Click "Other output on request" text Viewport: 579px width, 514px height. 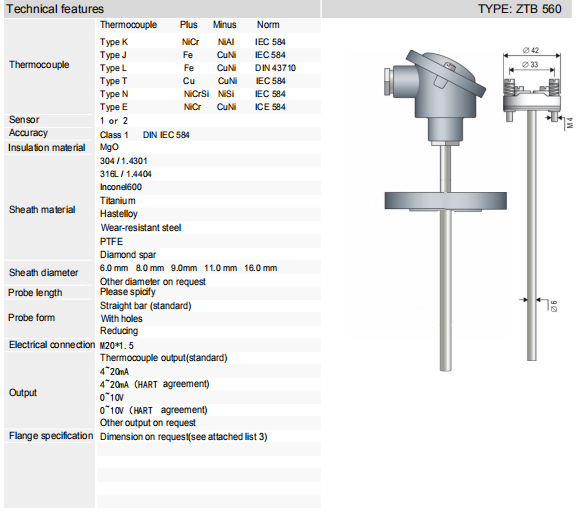click(148, 423)
